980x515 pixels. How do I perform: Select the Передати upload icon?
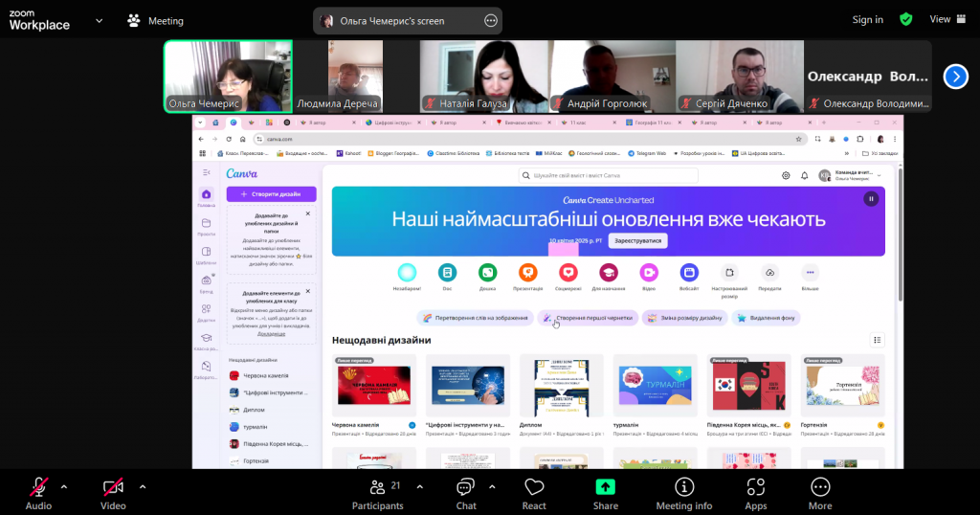pos(769,273)
